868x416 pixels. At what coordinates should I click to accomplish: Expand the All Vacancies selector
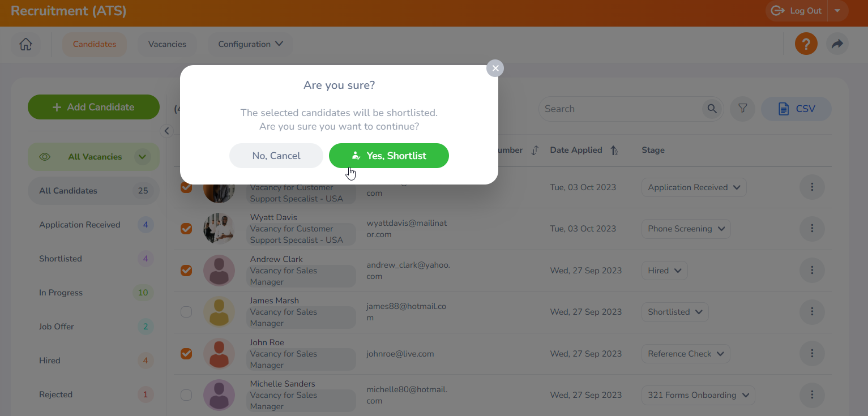pyautogui.click(x=142, y=157)
